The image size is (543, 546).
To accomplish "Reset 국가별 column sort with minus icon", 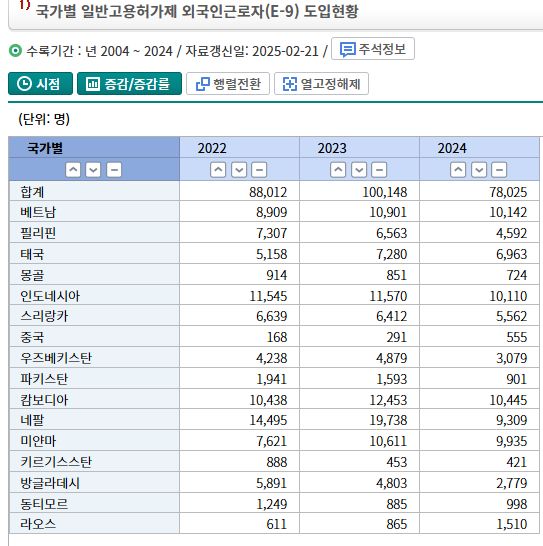I will click(114, 170).
